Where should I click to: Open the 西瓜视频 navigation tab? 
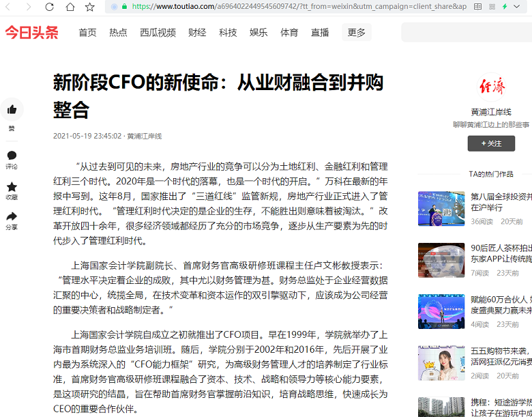pos(158,33)
